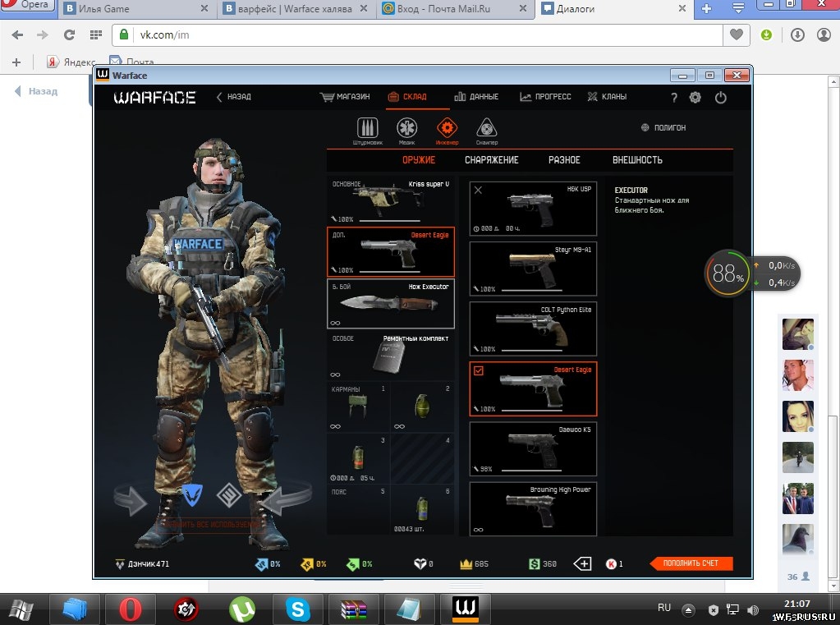Choose the Steyr M9-A1 pistol
The height and width of the screenshot is (625, 840).
coord(533,269)
